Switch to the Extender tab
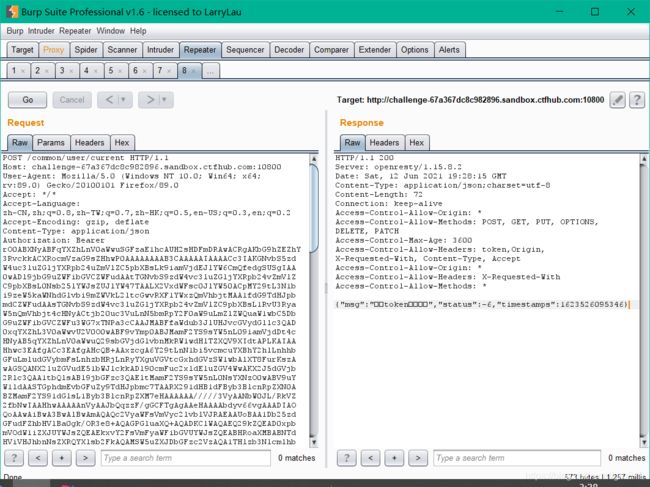This screenshot has height=487, width=650. tap(375, 50)
